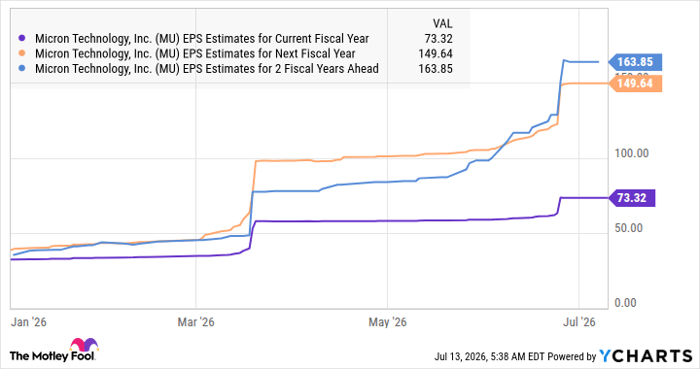Click the 100.00 y-axis label
Image resolution: width=700 pixels, height=369 pixels.
[632, 153]
